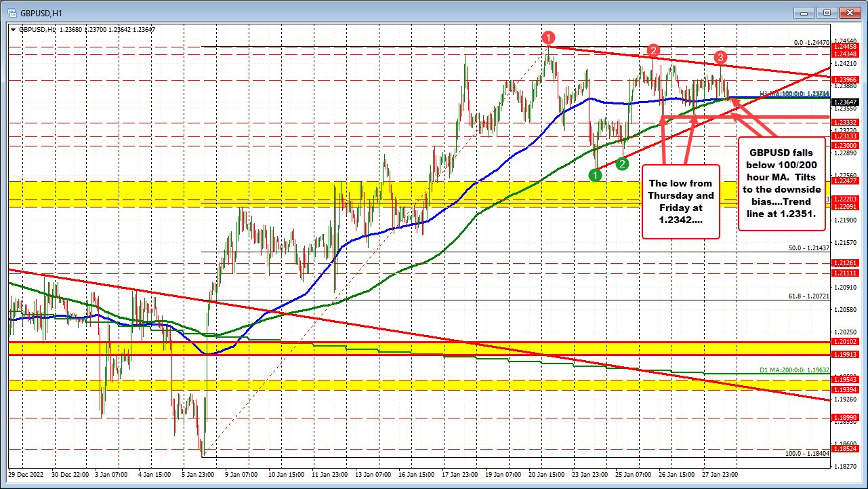Click the red price label 1.19913

pos(847,354)
